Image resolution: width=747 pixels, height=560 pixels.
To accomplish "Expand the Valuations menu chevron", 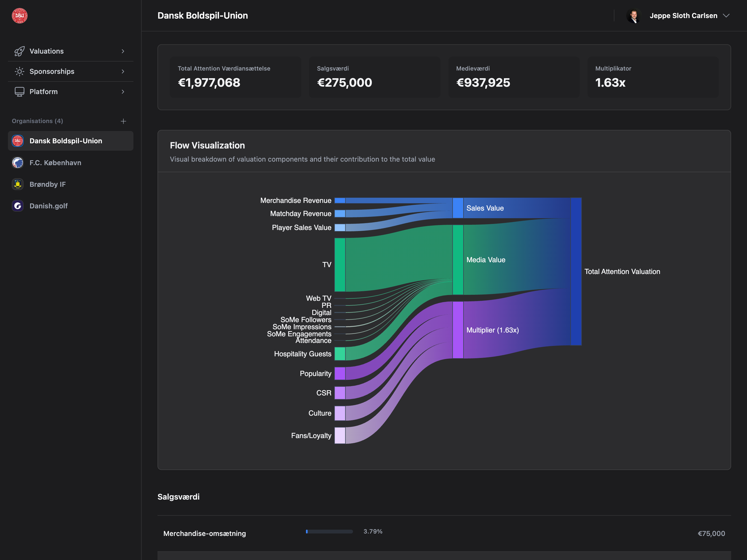I will [123, 51].
